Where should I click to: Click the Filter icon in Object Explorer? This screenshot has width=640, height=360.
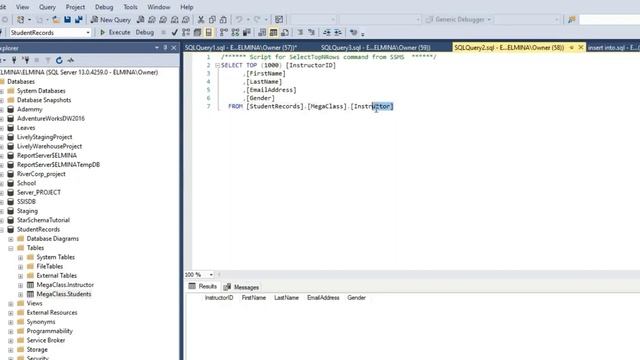pos(48,60)
